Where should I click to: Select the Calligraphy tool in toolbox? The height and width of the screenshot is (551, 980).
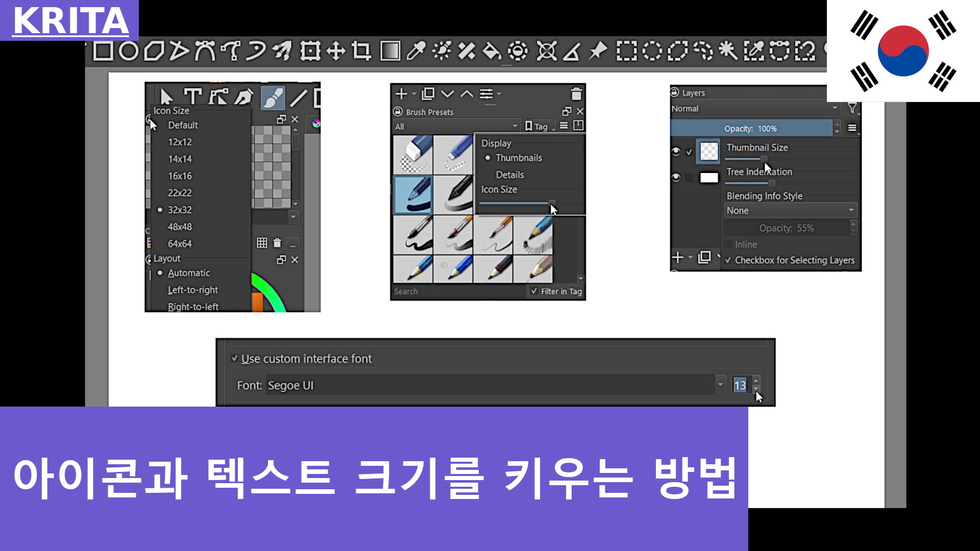point(244,96)
